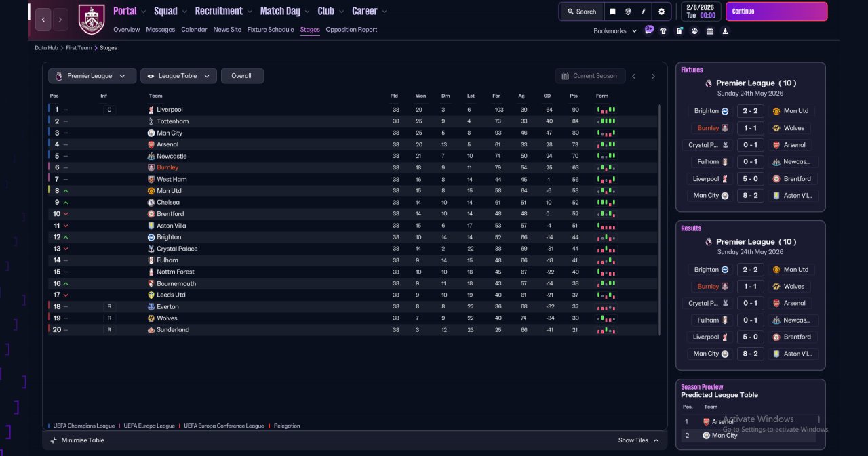Click the Continue button
The image size is (868, 456).
coord(776,12)
